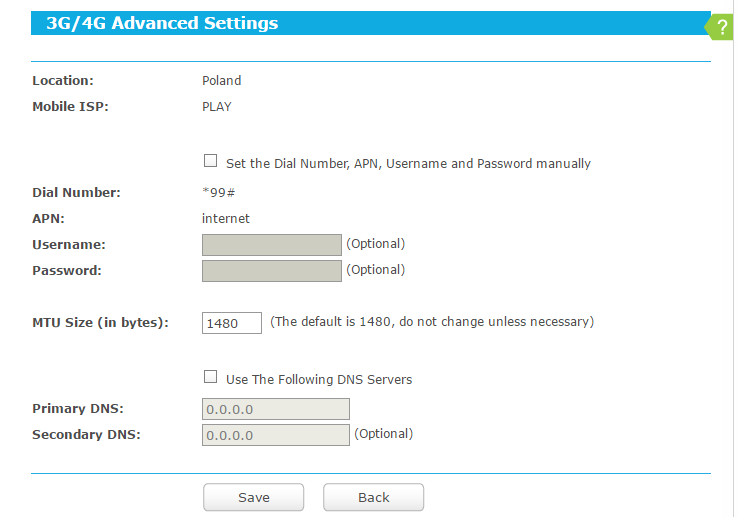Click the MTU Size (in bytes) label
Screen dimensions: 738x517
click(100, 322)
